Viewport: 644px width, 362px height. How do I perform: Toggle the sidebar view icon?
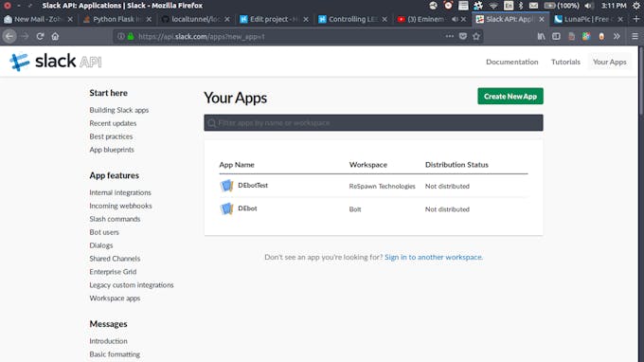coord(556,36)
